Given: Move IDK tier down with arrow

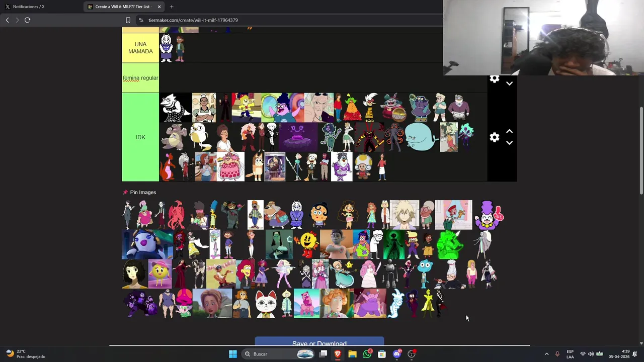Looking at the screenshot, I should (x=509, y=143).
